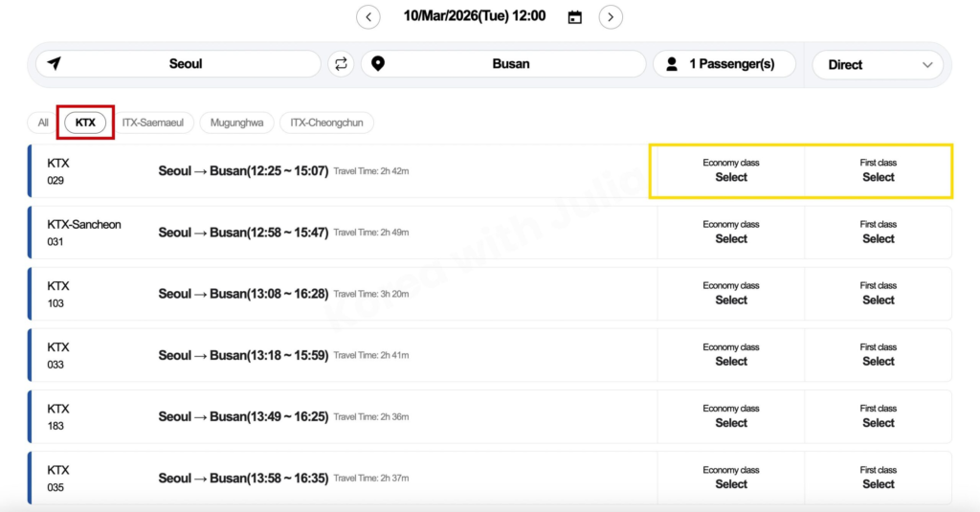Viewport: 980px width, 512px height.
Task: Filter by Mugunghwa trains
Action: 237,122
